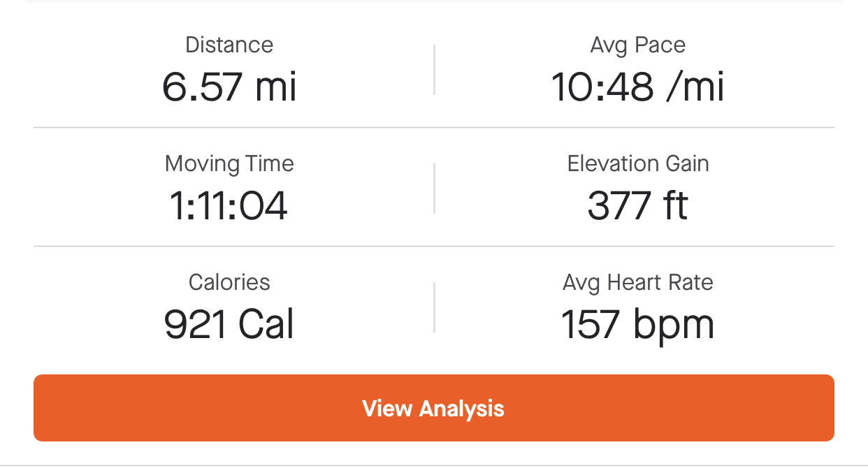Click the Moving Time label

pos(229,164)
